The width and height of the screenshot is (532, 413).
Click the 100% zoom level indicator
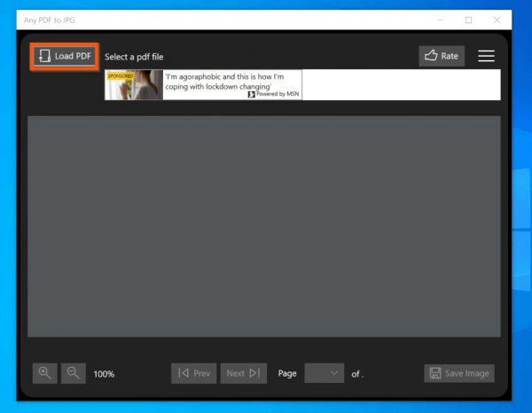click(104, 374)
